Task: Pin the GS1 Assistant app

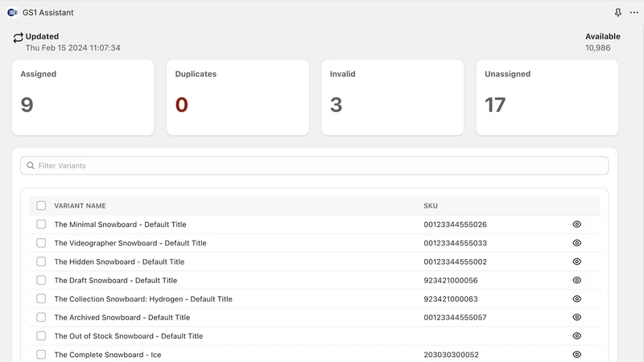Action: pyautogui.click(x=617, y=13)
